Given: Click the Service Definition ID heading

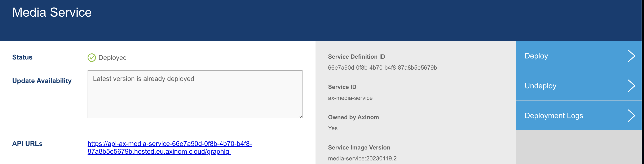Looking at the screenshot, I should point(356,57).
